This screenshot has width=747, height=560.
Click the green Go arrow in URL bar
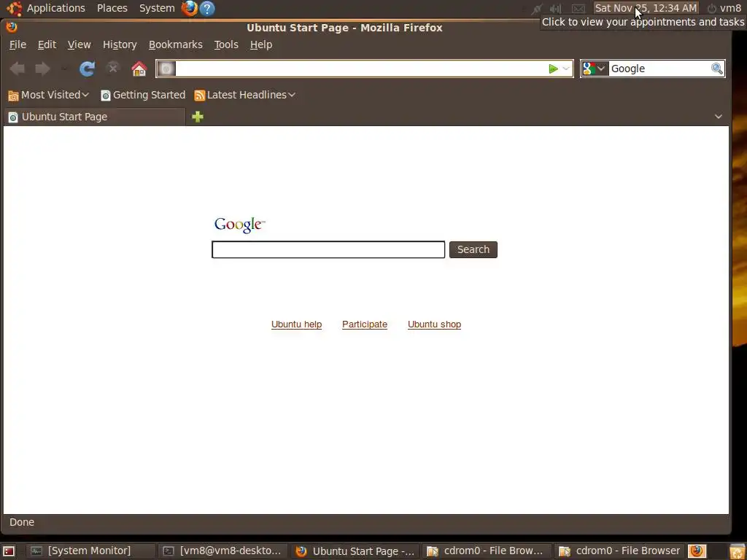[553, 69]
